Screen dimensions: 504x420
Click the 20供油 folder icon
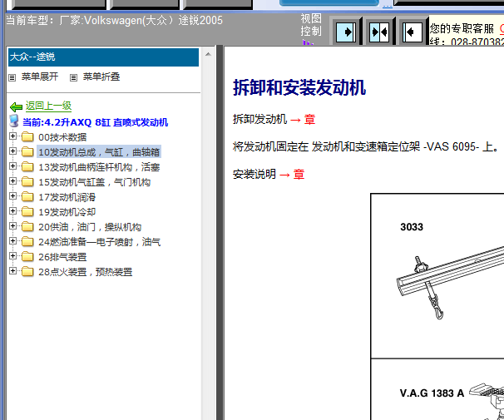point(27,227)
